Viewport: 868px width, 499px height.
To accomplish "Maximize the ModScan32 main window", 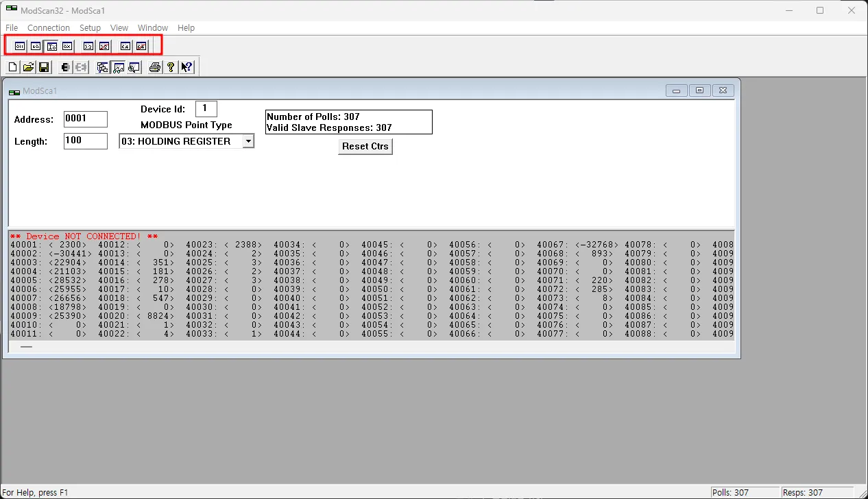I will click(x=820, y=10).
